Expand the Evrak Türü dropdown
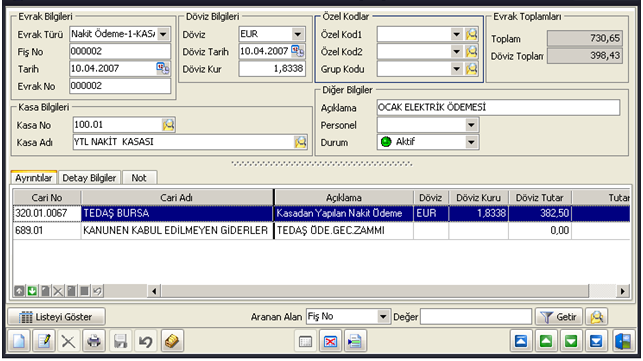Screen dimensions: 643x361 [x=163, y=34]
